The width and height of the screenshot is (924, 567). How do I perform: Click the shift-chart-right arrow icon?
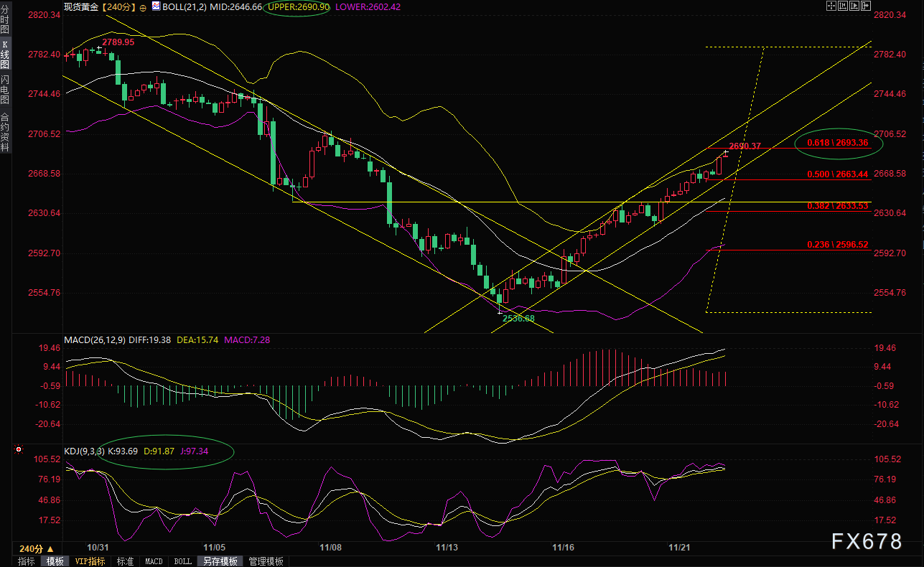865,6
